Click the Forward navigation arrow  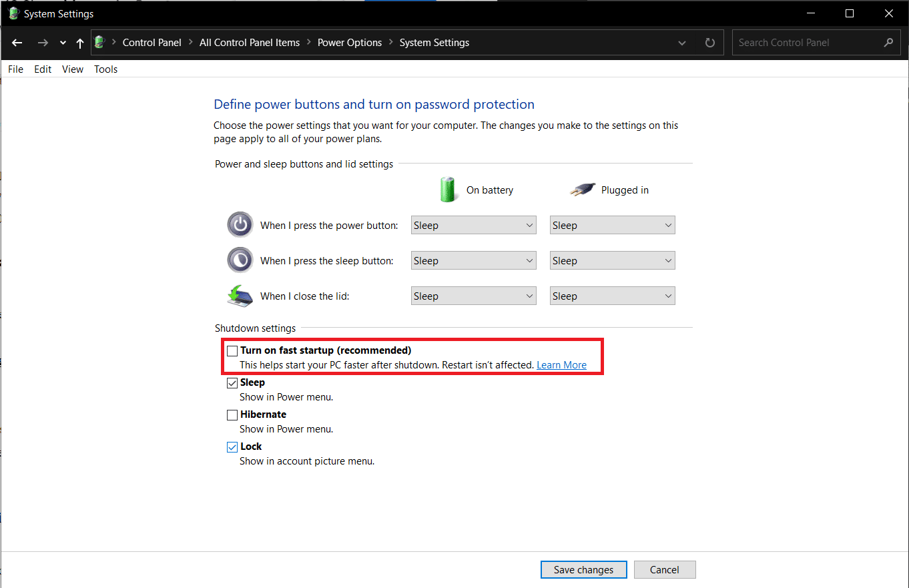[x=43, y=43]
